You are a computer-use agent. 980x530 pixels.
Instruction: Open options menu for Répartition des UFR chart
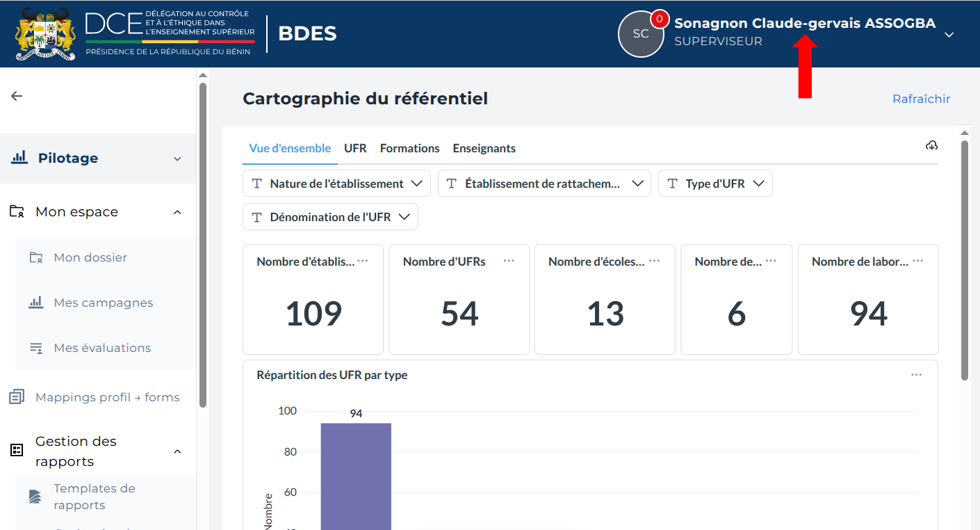[917, 375]
